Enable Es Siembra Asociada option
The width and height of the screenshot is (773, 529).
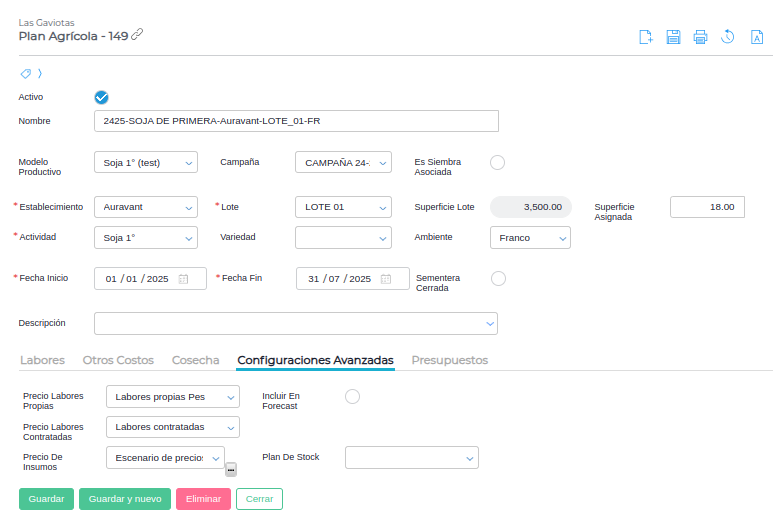(497, 162)
